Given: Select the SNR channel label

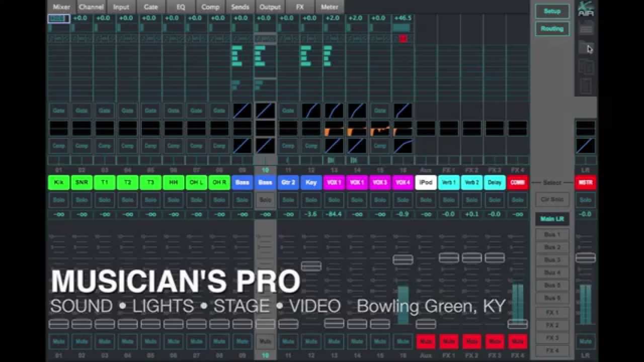Looking at the screenshot, I should [82, 183].
